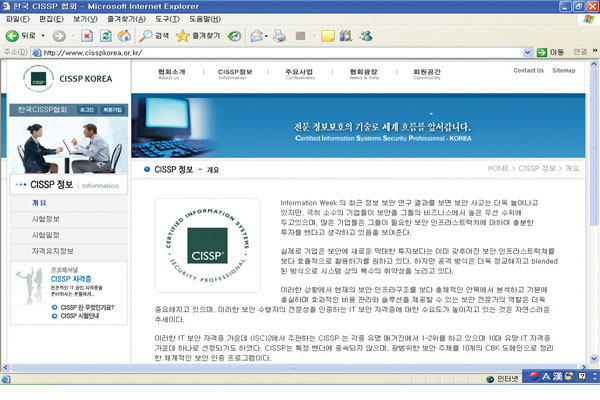This screenshot has height=400, width=600.
Task: Click the Contact Us link
Action: [528, 70]
